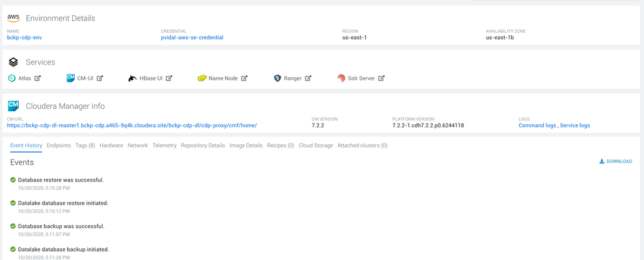Click the AWS logo icon
This screenshot has width=644, height=260.
pyautogui.click(x=14, y=18)
